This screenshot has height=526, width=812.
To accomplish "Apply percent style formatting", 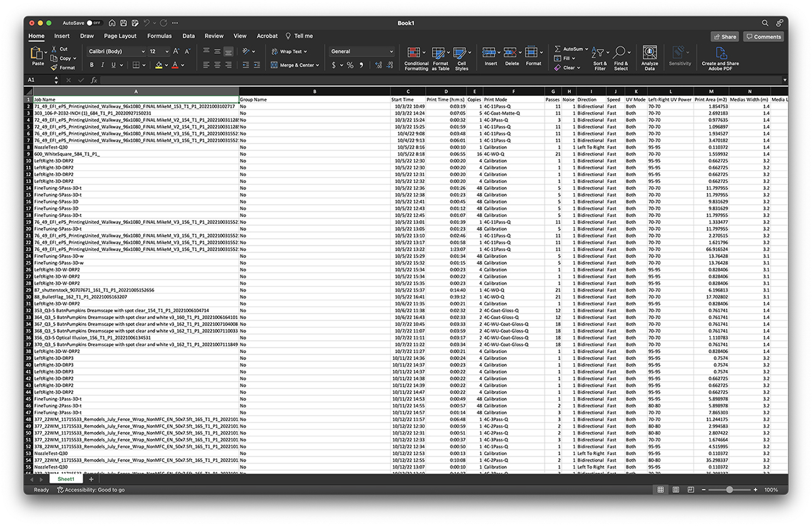I will pyautogui.click(x=350, y=65).
